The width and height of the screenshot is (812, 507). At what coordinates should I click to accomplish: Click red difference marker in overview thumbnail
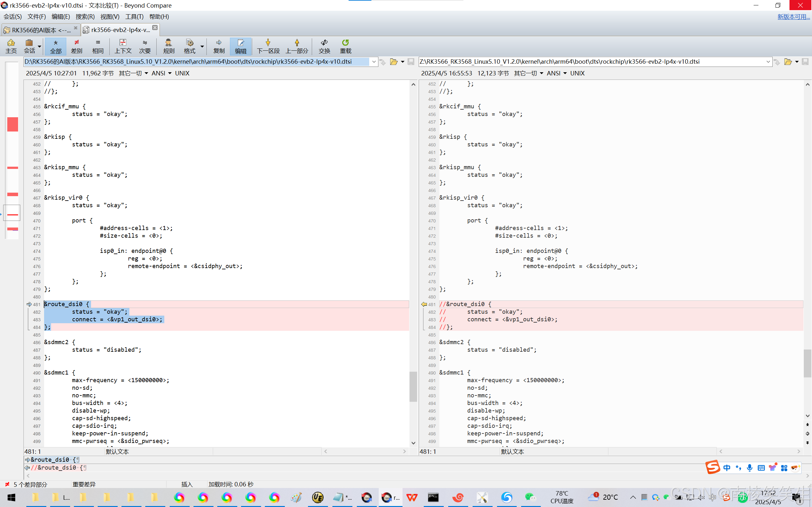pos(13,124)
